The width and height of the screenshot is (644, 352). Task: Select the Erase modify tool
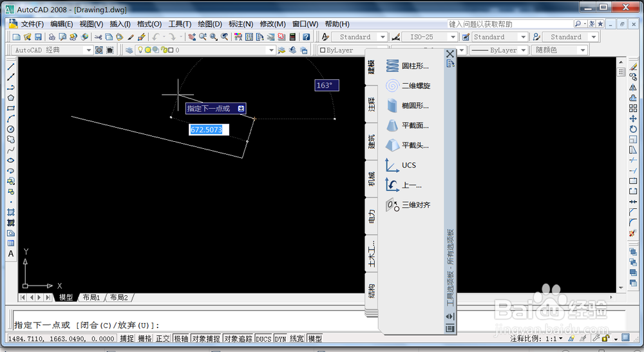point(633,66)
